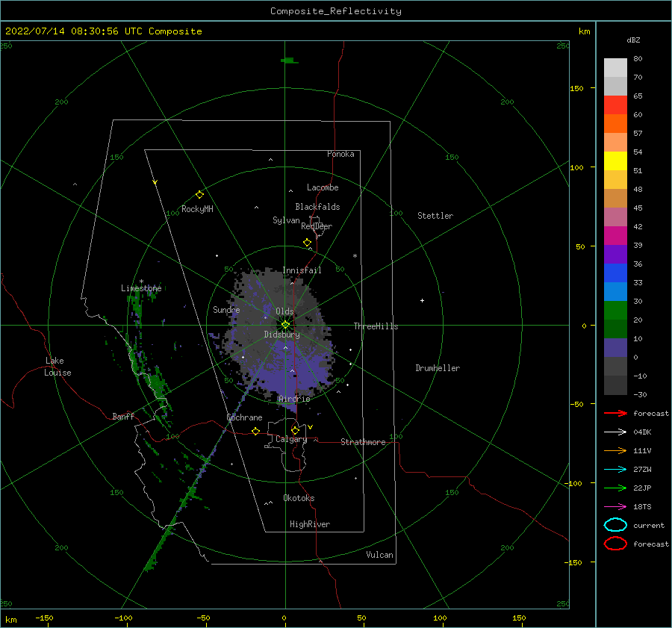Screen dimensions: 672x628
Task: Click yellow V marker northwest of RockyMH
Action: (x=155, y=182)
